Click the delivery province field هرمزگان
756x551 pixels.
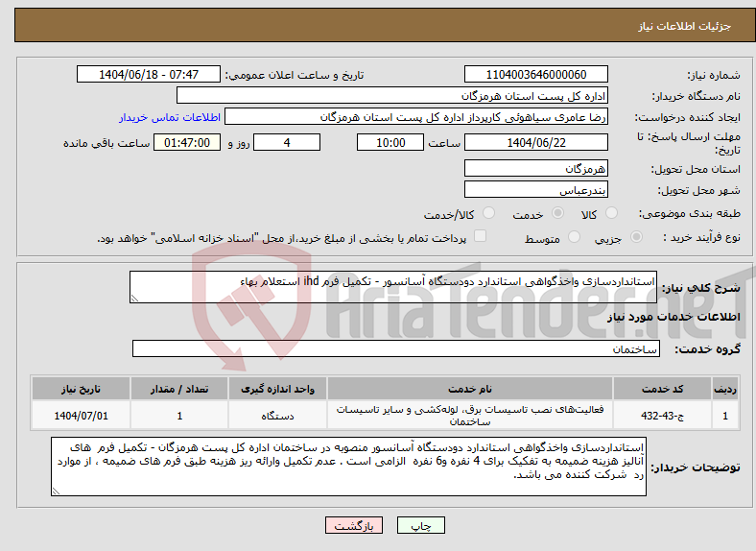pos(535,168)
